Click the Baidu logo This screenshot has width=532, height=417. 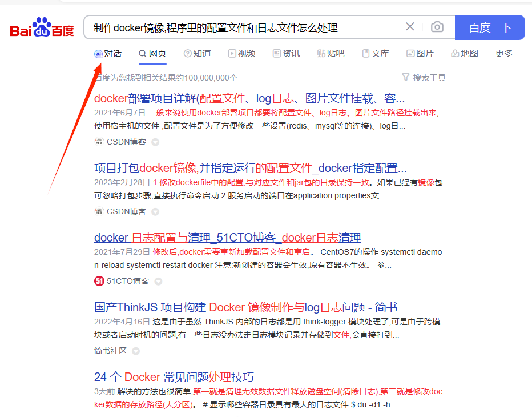(42, 27)
